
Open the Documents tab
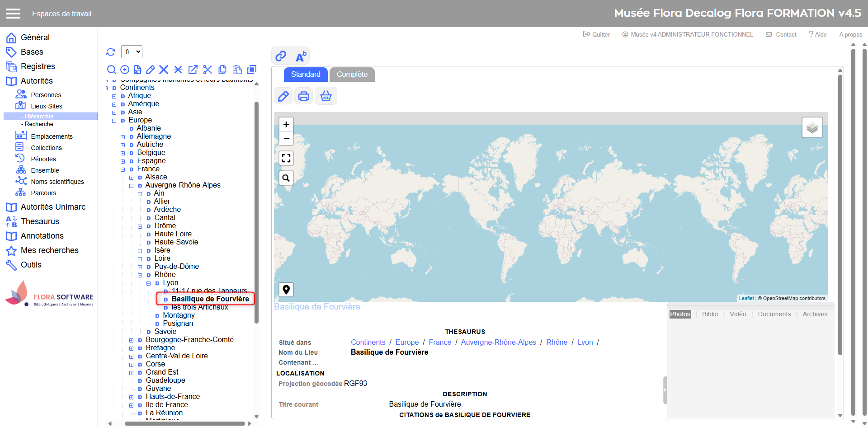[774, 314]
